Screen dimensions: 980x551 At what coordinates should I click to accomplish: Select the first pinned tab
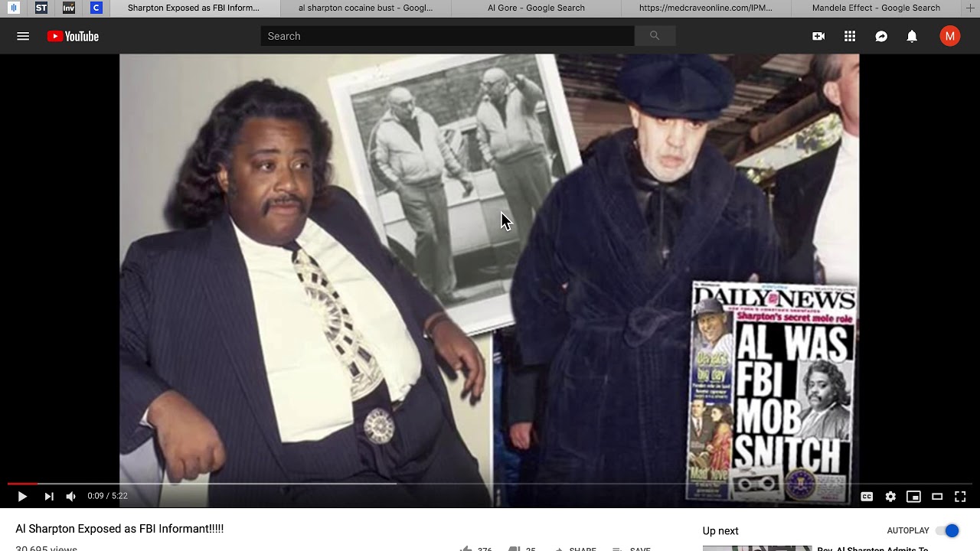pos(14,8)
